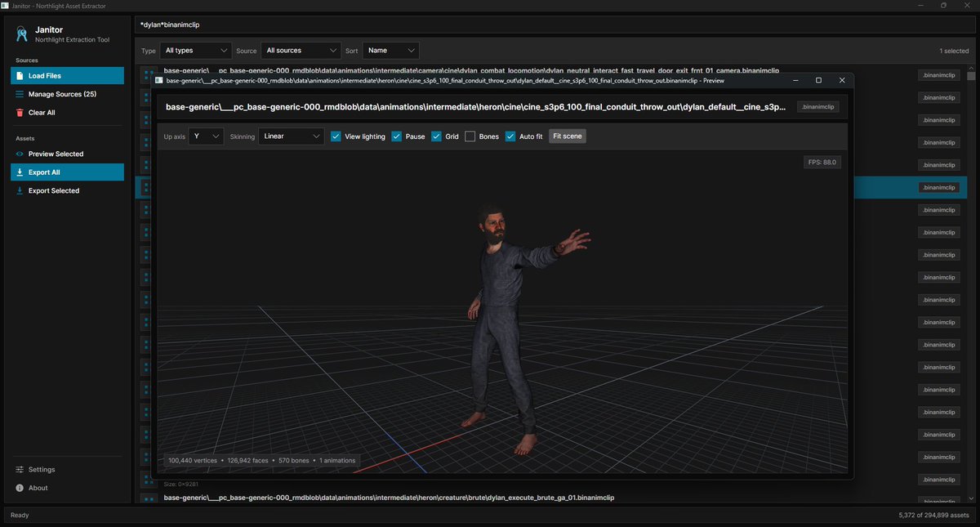Open the Type dropdown showing All types
980x527 pixels.
click(x=196, y=51)
